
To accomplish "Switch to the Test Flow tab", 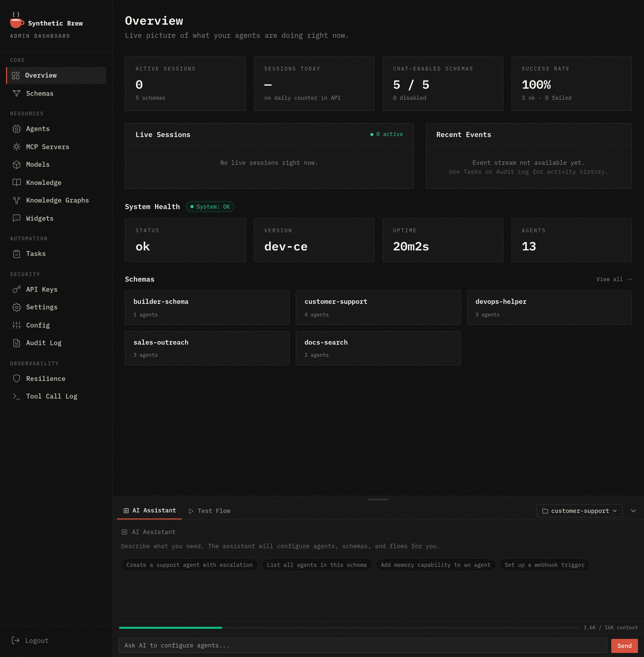I will click(210, 511).
